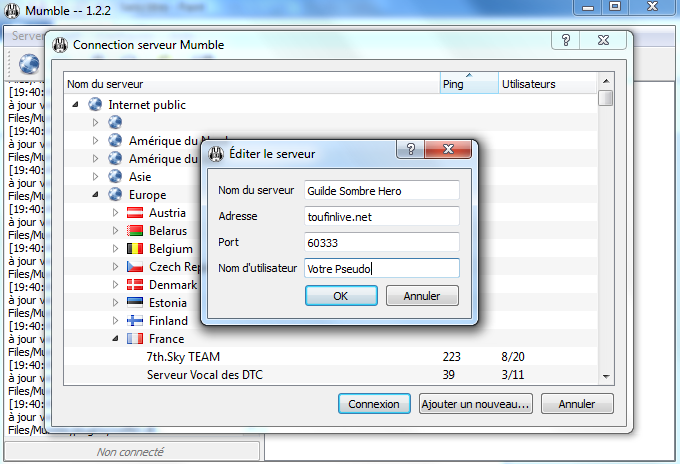Click Ajouter un nouveau... button

tap(476, 404)
